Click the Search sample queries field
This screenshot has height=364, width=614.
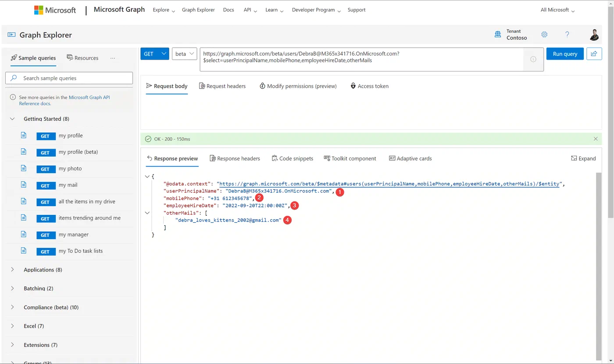[x=69, y=78]
